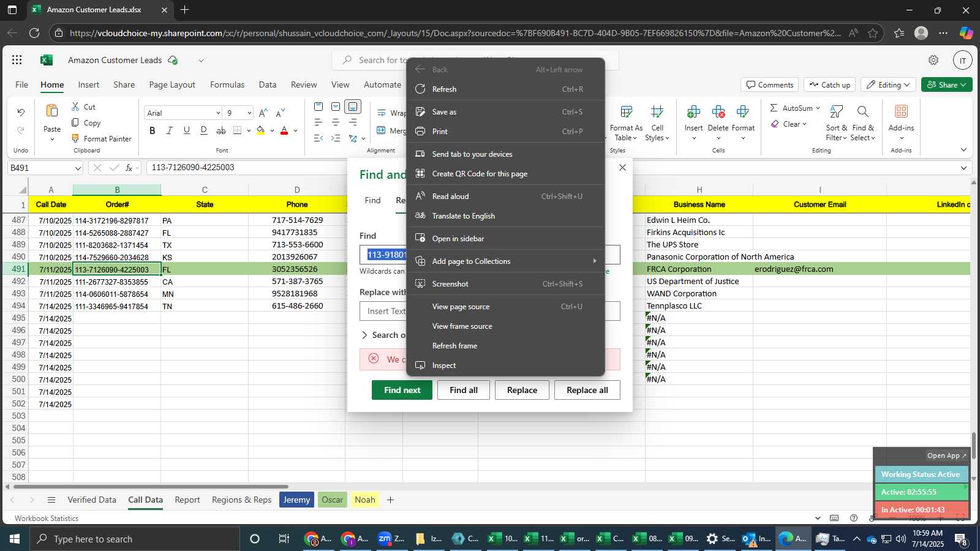Screen dimensions: 980x551
Task: Toggle align left in Alignment group
Action: click(x=318, y=122)
